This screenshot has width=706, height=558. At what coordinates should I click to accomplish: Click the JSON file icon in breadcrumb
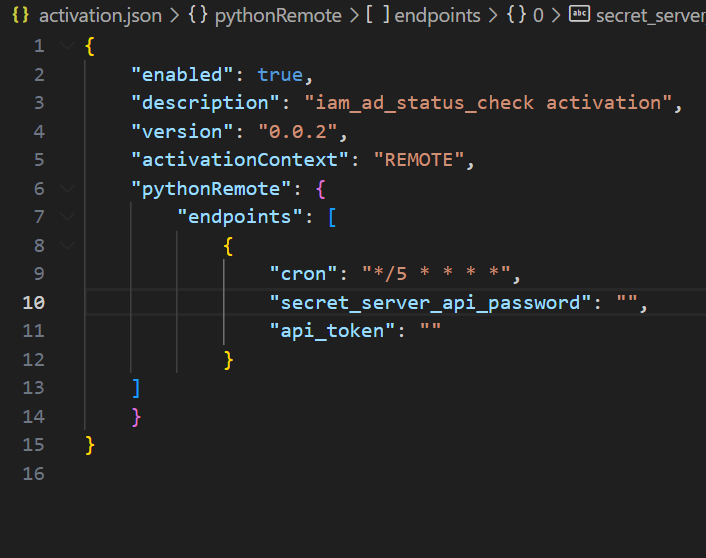(x=20, y=15)
